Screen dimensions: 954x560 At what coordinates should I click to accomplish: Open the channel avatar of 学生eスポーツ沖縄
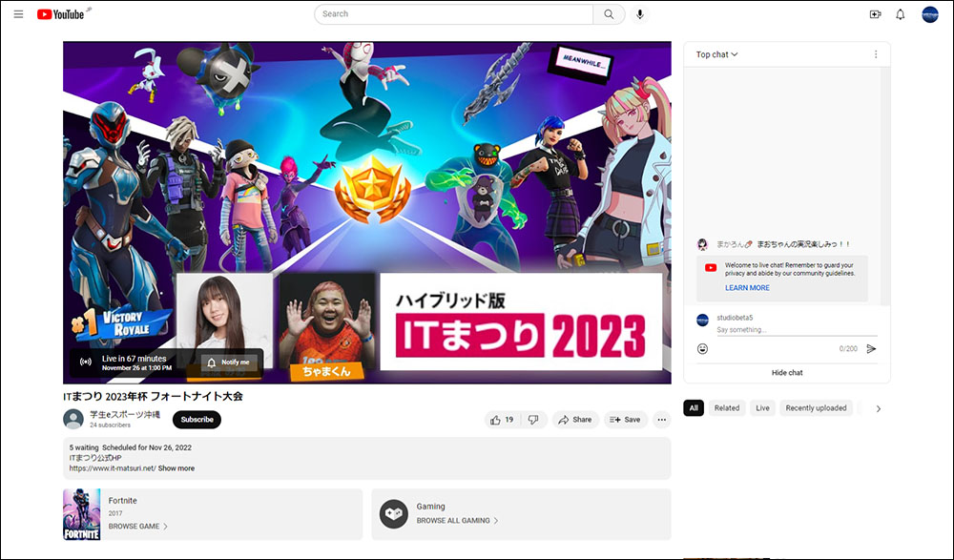pos(73,419)
